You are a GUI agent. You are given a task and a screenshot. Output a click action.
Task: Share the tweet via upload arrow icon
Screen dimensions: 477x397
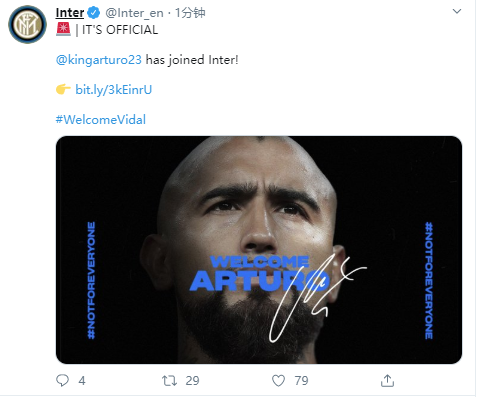click(387, 380)
